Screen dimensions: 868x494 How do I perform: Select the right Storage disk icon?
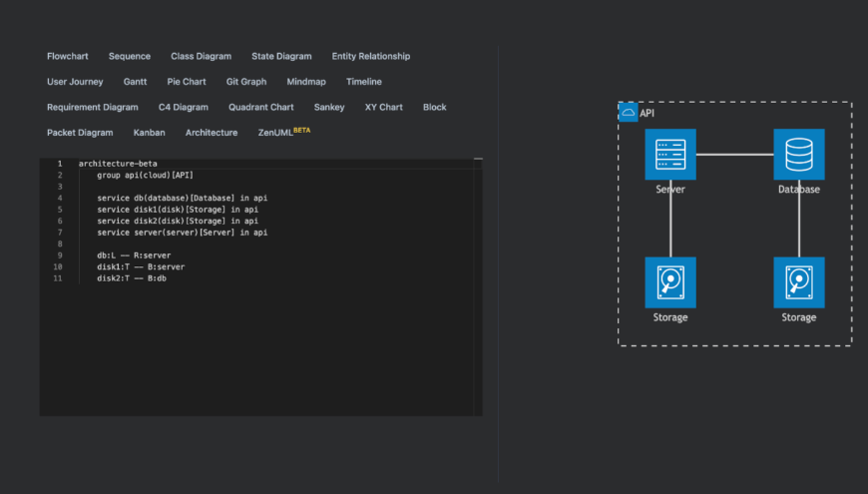(x=798, y=282)
